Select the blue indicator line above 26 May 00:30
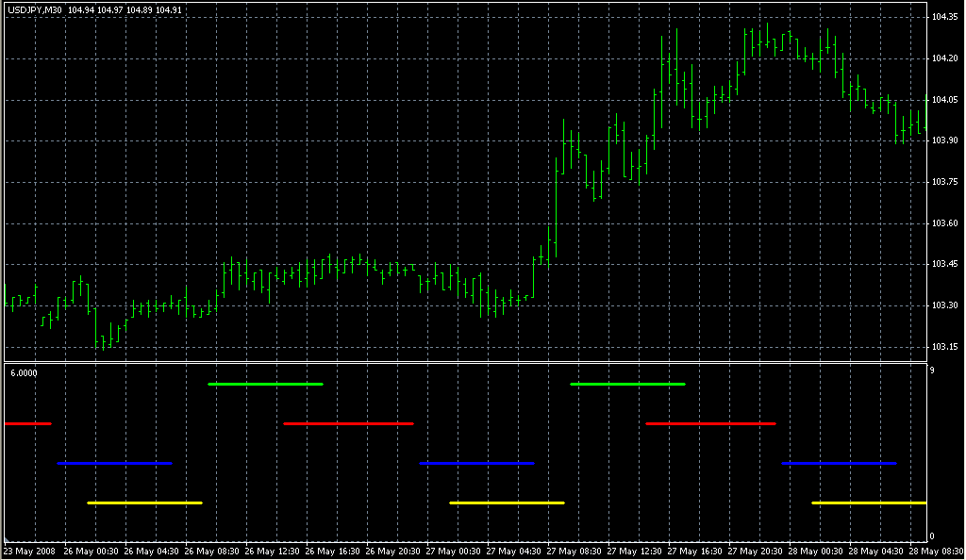This screenshot has height=560, width=966. [x=114, y=464]
